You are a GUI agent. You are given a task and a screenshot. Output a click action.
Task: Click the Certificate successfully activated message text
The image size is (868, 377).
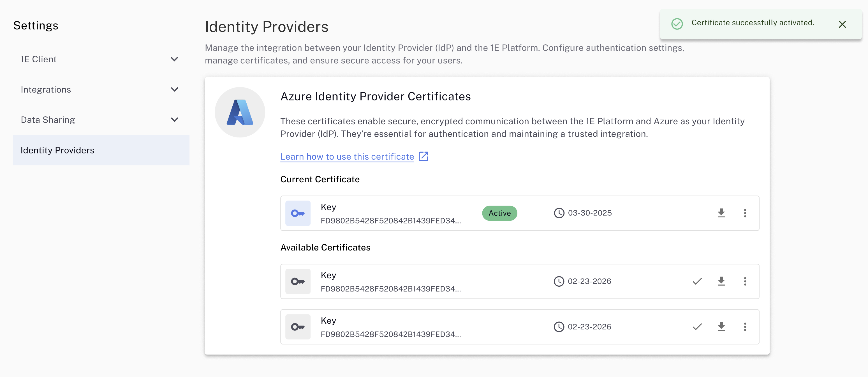[753, 23]
